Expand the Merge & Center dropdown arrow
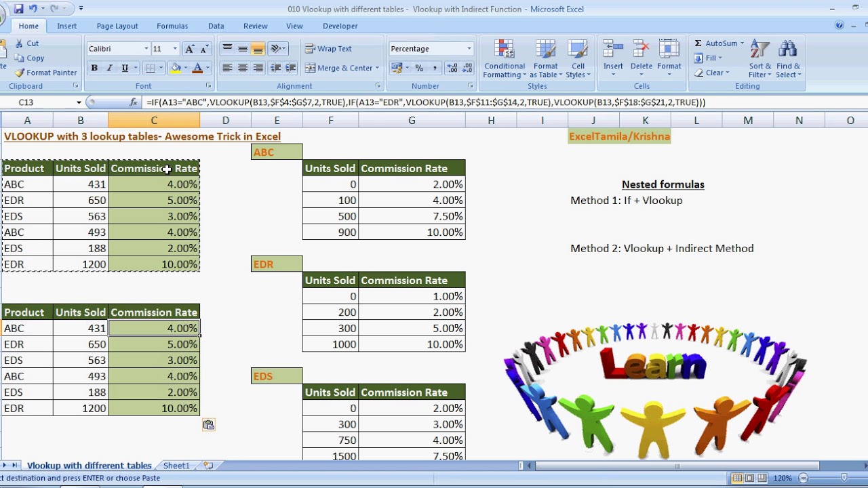Viewport: 868px width, 488px height. [x=377, y=68]
